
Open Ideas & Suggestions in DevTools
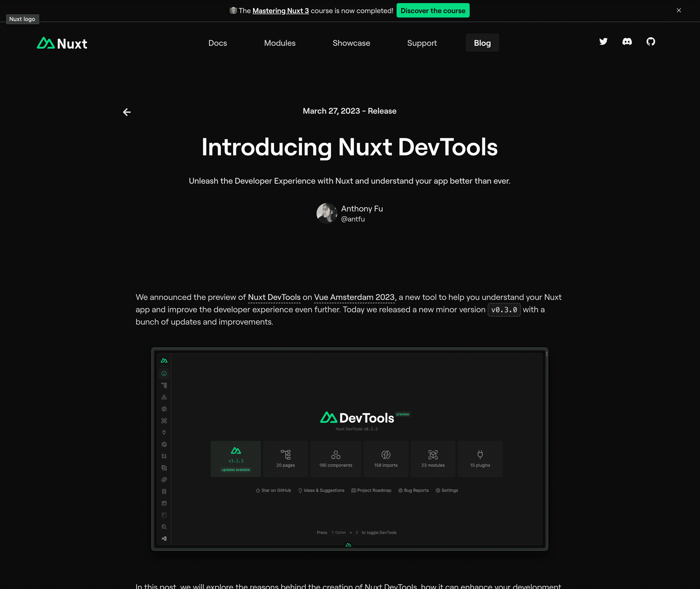click(x=321, y=490)
